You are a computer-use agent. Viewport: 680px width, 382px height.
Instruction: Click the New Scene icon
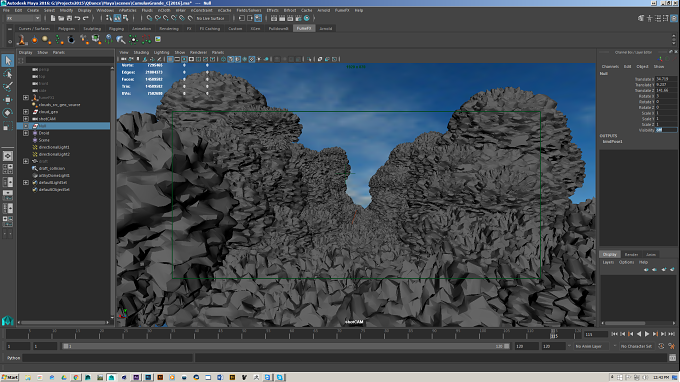tap(53, 18)
